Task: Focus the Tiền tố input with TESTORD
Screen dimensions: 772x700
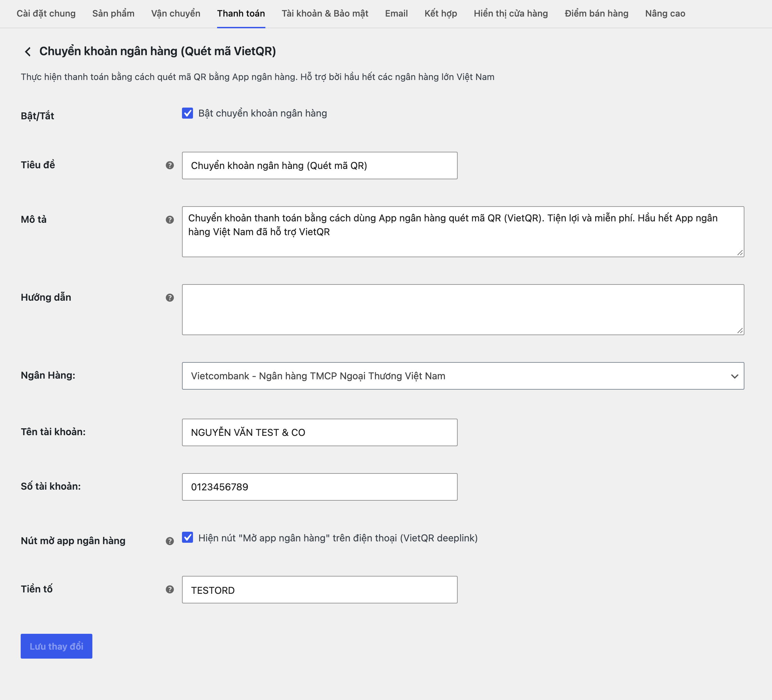Action: (320, 590)
